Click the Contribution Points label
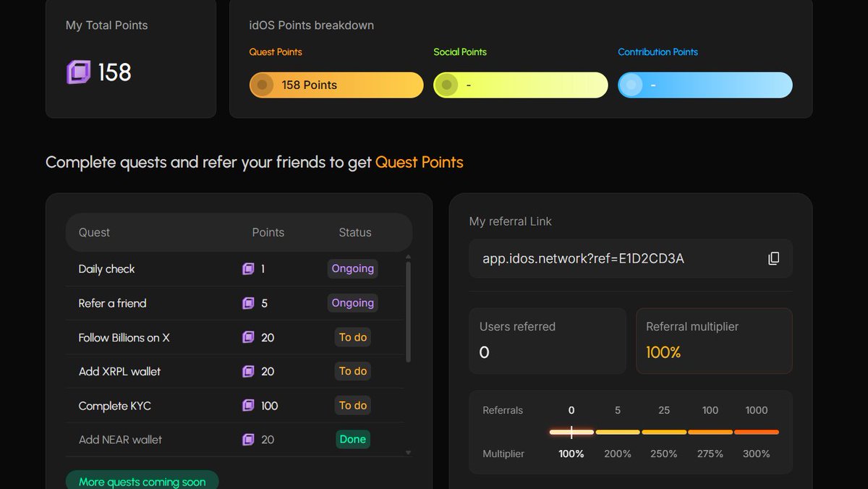The image size is (868, 489). tap(658, 52)
